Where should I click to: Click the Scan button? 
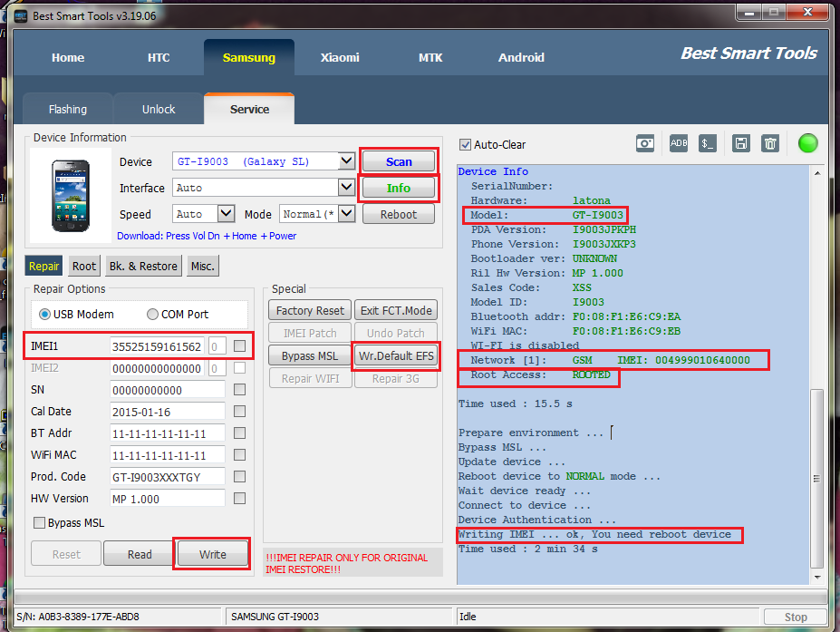(x=399, y=161)
